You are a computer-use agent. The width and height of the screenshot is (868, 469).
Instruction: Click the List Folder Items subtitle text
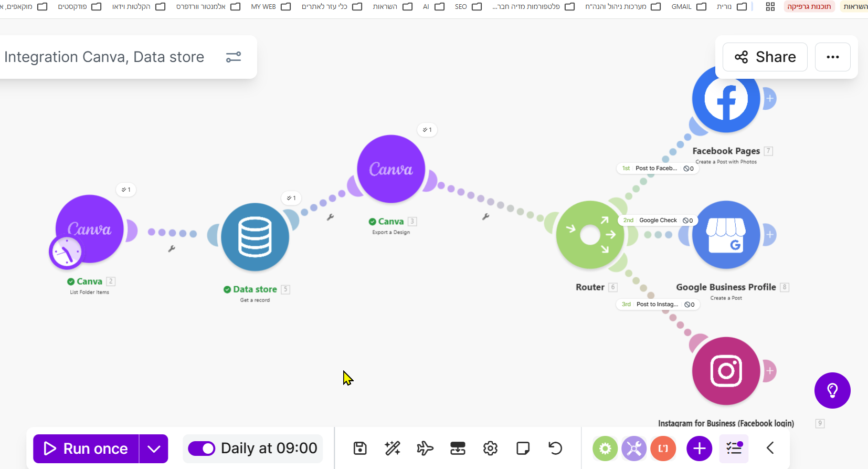(x=90, y=292)
